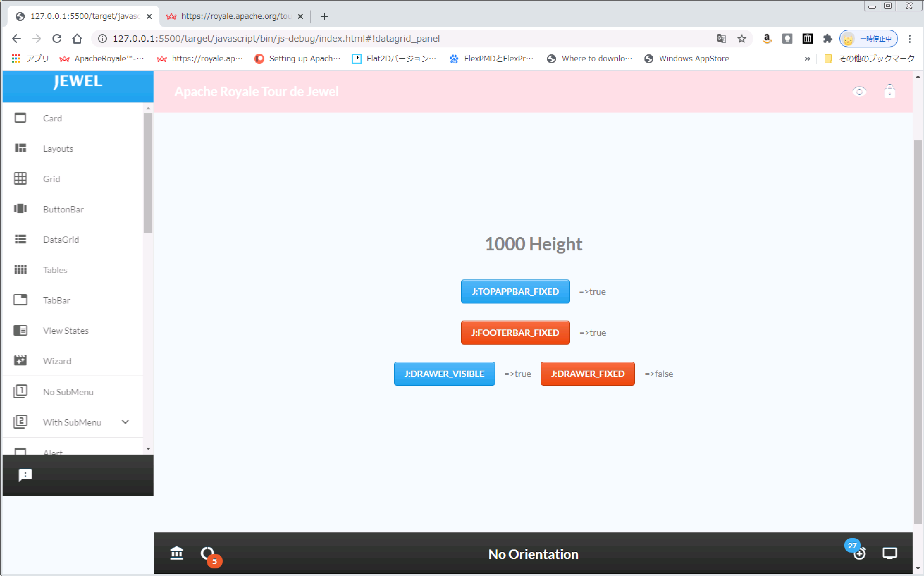Toggle J:TOPAPPBAR_FIXED state
The image size is (924, 576).
[x=515, y=291]
